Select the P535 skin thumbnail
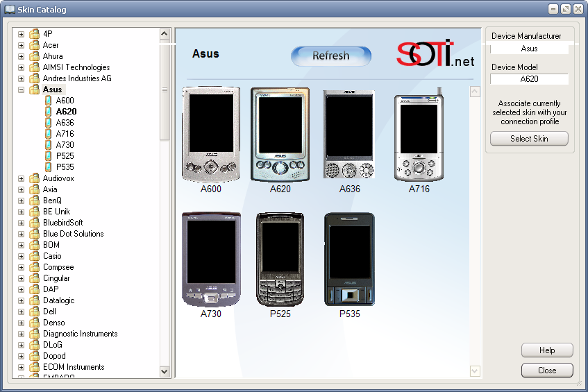 pos(349,259)
